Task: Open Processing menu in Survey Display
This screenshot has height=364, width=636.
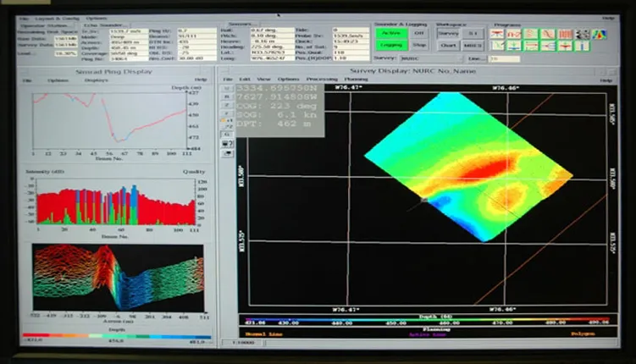Action: pyautogui.click(x=322, y=79)
